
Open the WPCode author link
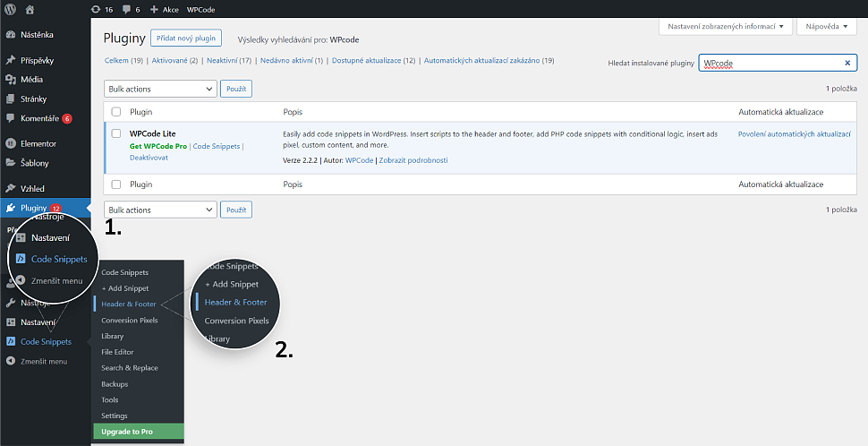tap(359, 160)
